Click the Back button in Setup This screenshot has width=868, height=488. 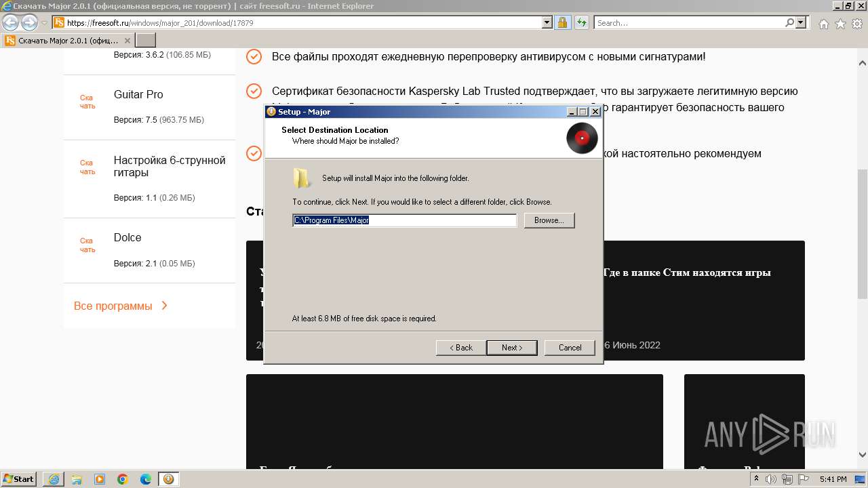click(x=460, y=348)
